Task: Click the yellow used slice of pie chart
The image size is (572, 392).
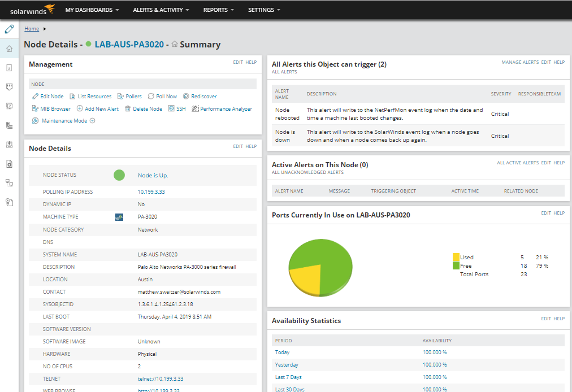Action: (306, 279)
